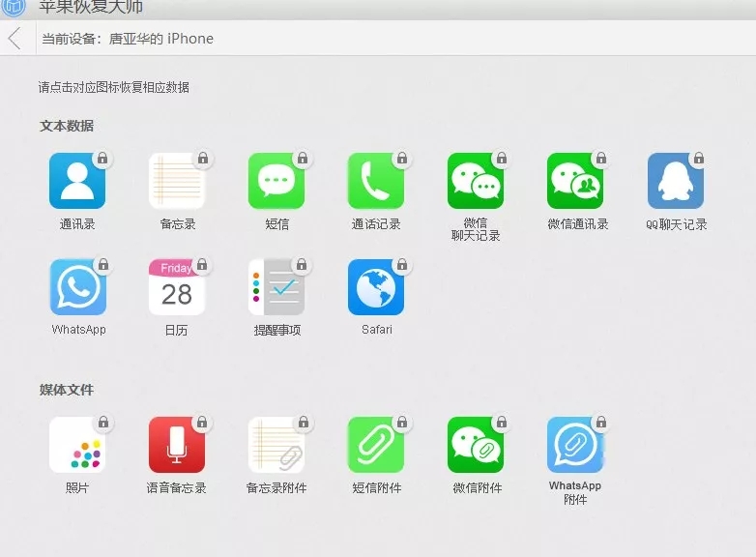Click the QQ聊天记录 penguin icon
Screen dimensions: 756x557
tap(676, 182)
